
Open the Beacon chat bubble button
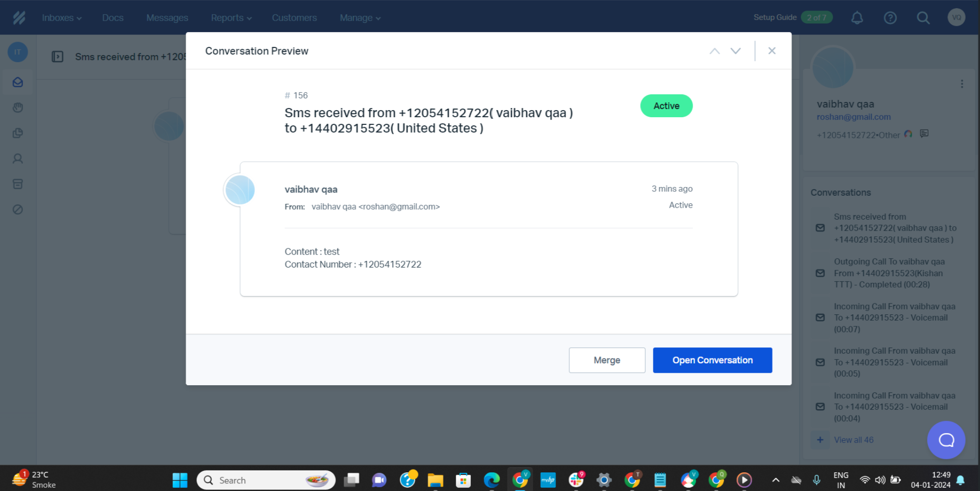click(x=946, y=440)
